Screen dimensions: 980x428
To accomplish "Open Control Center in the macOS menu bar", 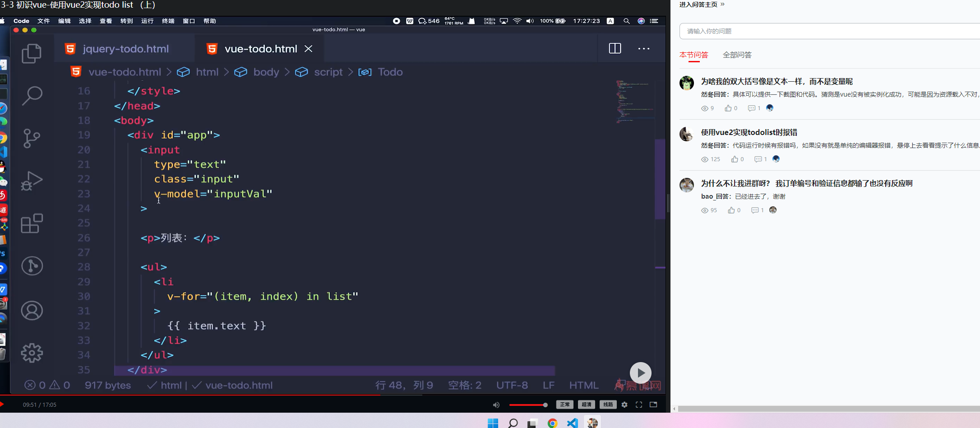I will pyautogui.click(x=654, y=21).
